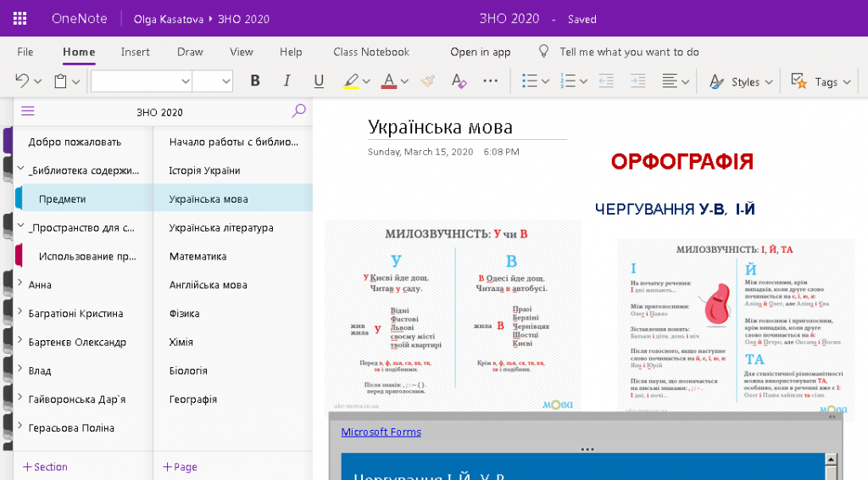868x480 pixels.
Task: Apply the red font color
Action: pyautogui.click(x=389, y=81)
